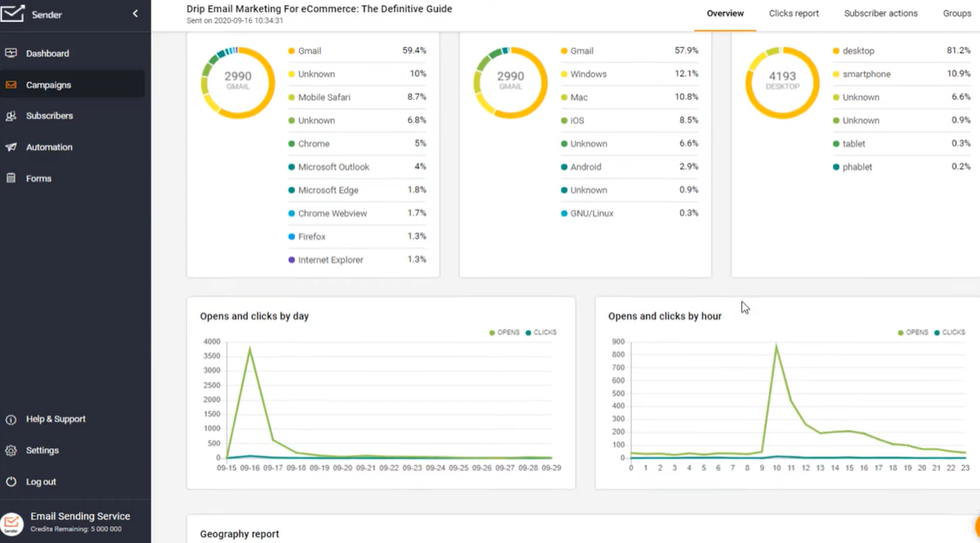This screenshot has width=980, height=543.
Task: Click the Dashboard monitor icon
Action: (x=11, y=53)
